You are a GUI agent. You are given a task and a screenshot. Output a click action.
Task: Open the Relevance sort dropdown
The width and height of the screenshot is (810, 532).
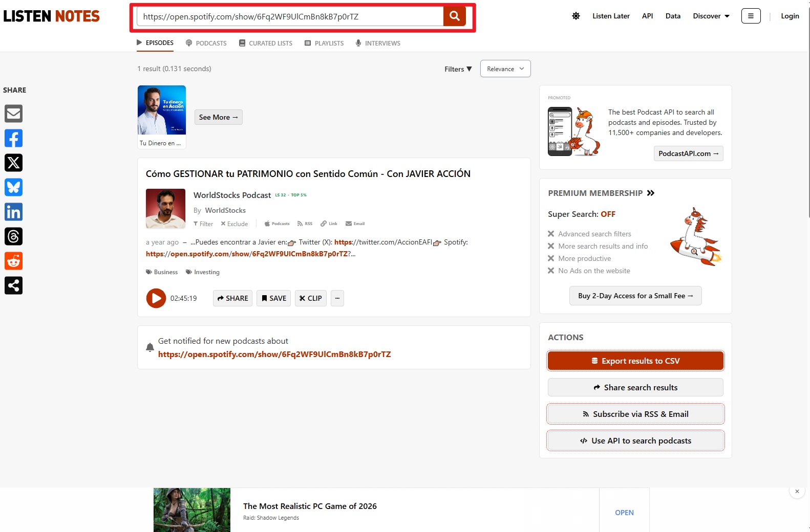pos(505,69)
